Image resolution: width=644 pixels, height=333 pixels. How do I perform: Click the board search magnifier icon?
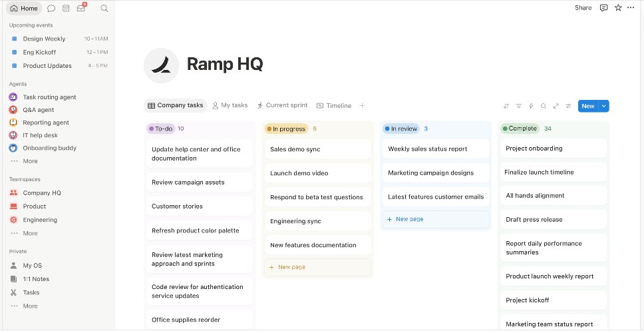pyautogui.click(x=544, y=106)
